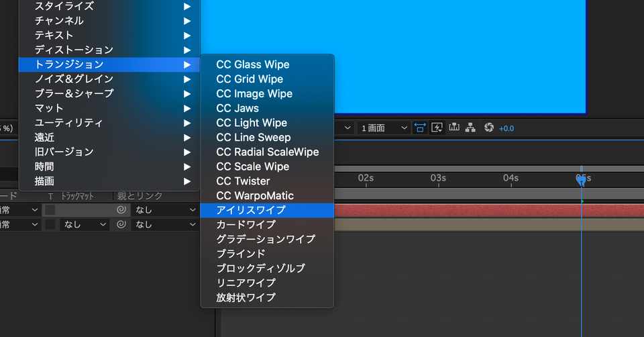Click the Composition Flowchart icon
The width and height of the screenshot is (644, 337).
tap(471, 128)
